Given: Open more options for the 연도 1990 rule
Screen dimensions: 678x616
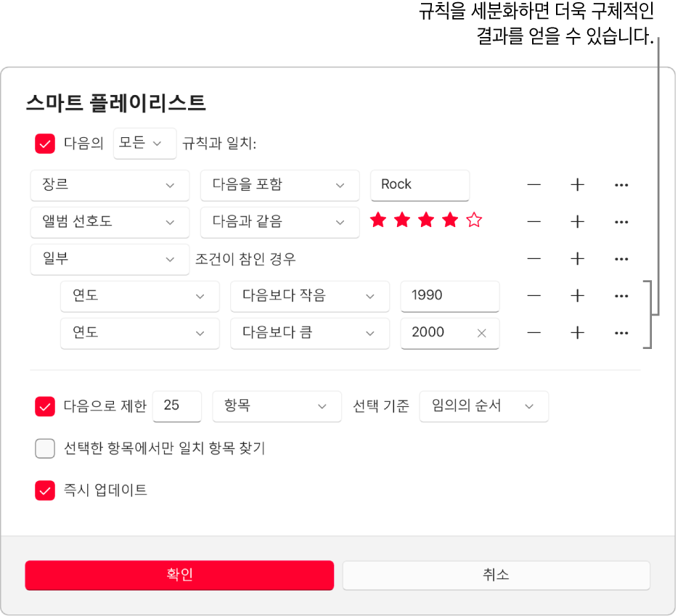Looking at the screenshot, I should (x=621, y=296).
